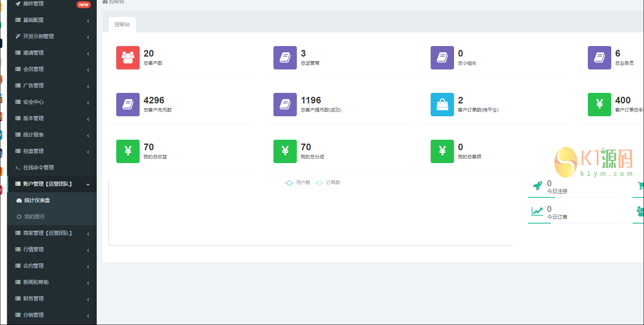Click the line chart icon beside 今日订单
This screenshot has width=644, height=325.
click(537, 211)
